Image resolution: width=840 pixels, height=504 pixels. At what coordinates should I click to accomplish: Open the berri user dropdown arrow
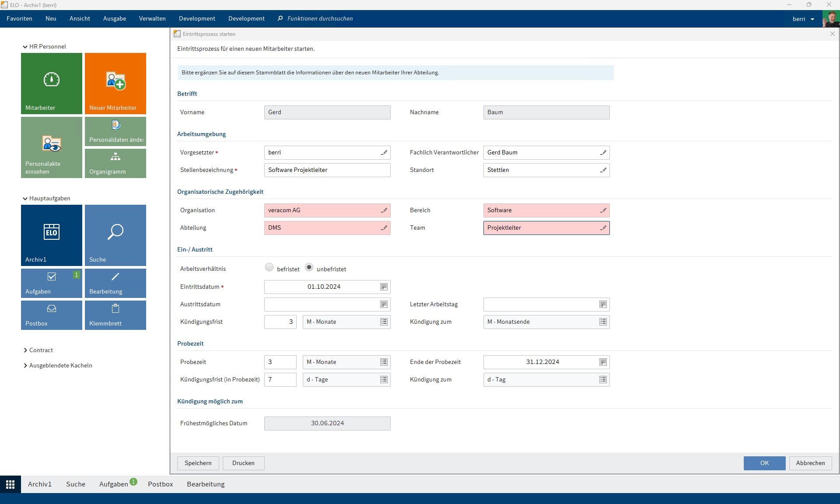click(812, 19)
